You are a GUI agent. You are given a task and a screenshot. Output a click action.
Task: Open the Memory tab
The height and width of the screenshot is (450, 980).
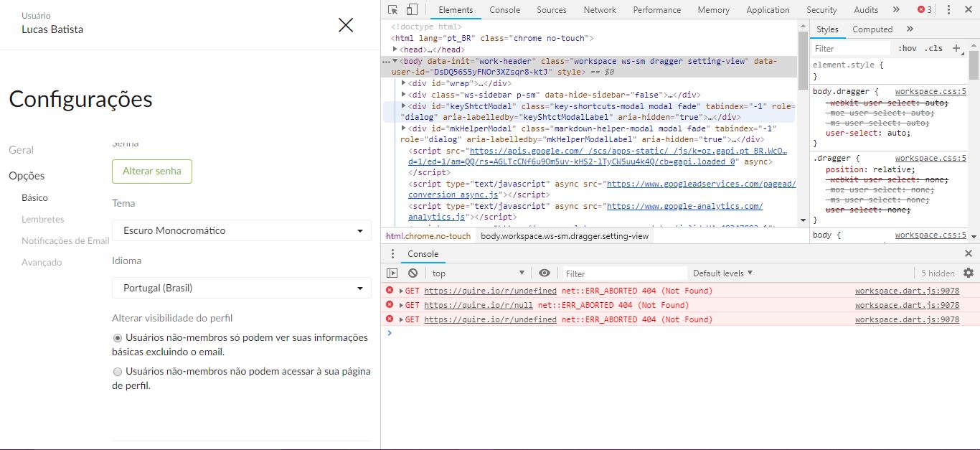coord(713,10)
